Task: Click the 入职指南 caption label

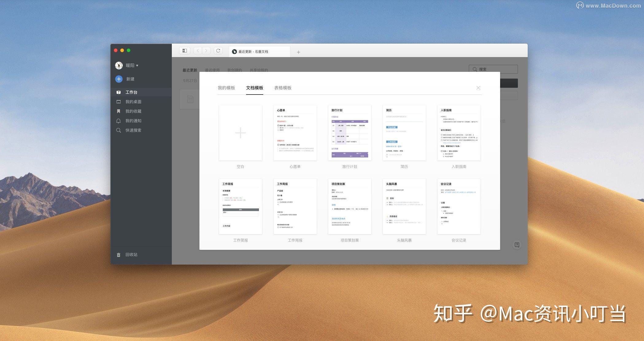Action: click(459, 167)
